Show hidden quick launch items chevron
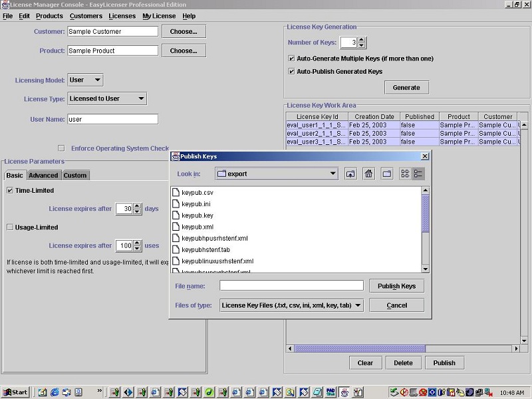 [99, 391]
